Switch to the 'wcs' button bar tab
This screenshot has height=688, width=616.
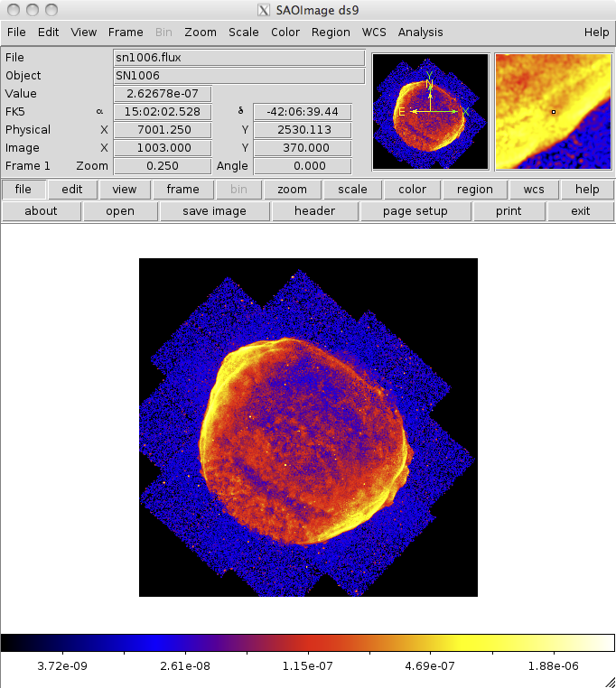527,190
